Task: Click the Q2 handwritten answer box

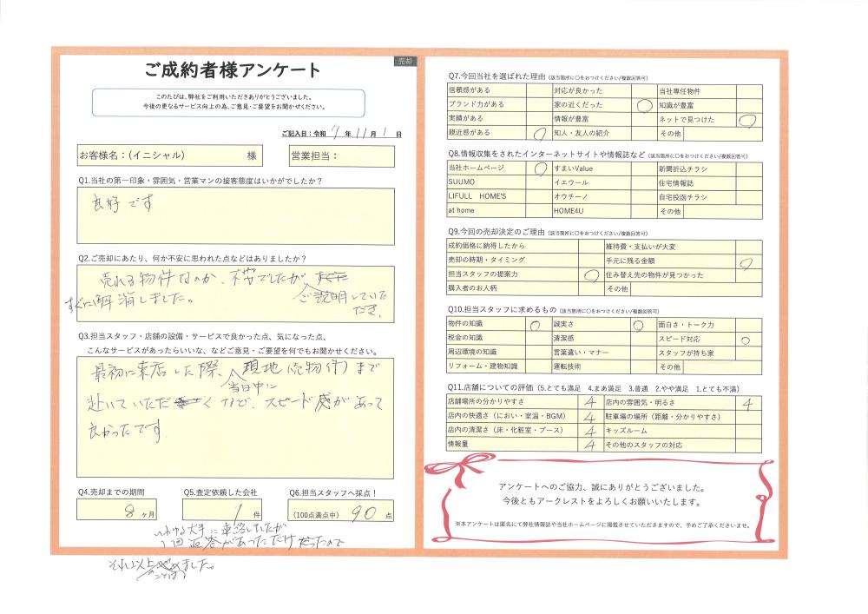Action: [x=236, y=295]
